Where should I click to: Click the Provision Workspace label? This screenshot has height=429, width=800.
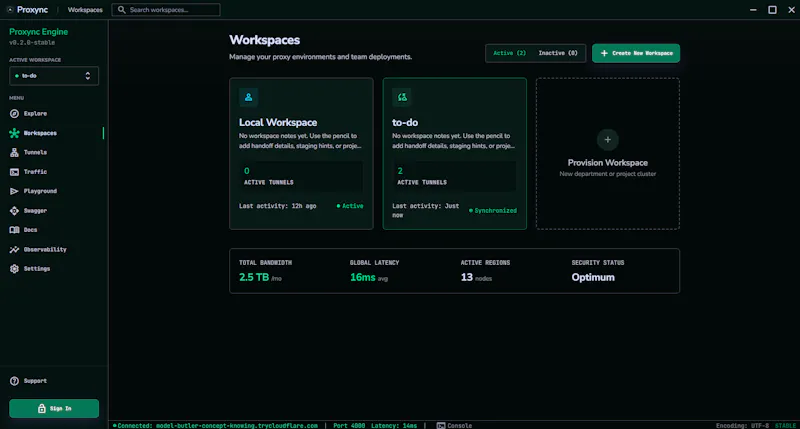(608, 163)
